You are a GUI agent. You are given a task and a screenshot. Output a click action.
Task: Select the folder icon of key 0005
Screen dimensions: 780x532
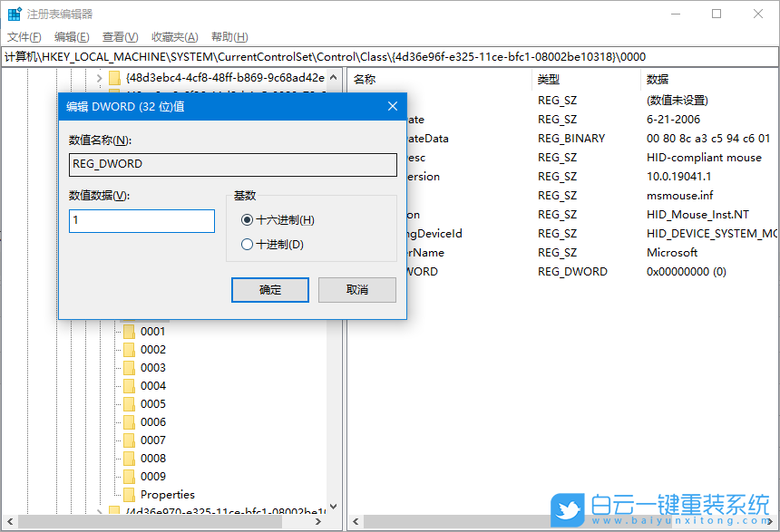pos(128,403)
